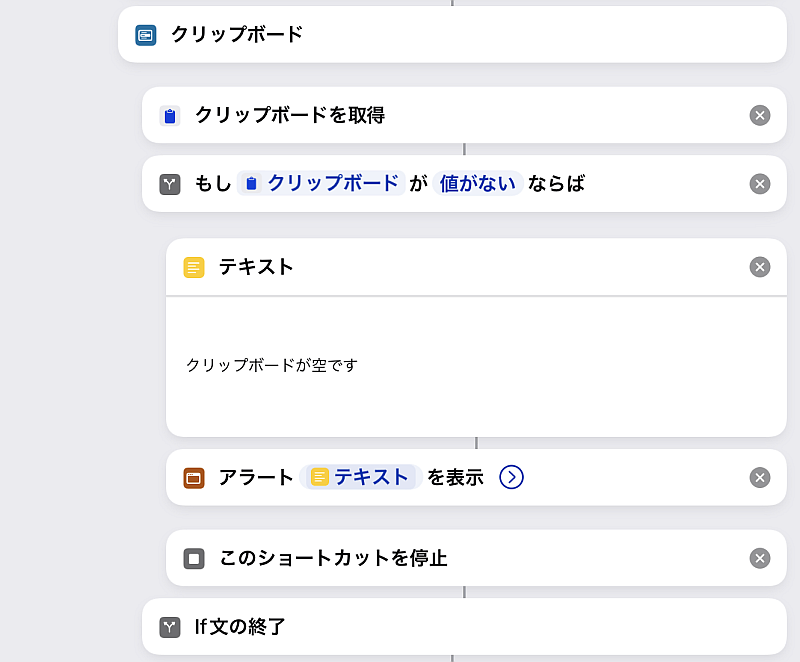Image resolution: width=800 pixels, height=662 pixels.
Task: Click the blue クリップボード header icon
Action: pos(146,35)
